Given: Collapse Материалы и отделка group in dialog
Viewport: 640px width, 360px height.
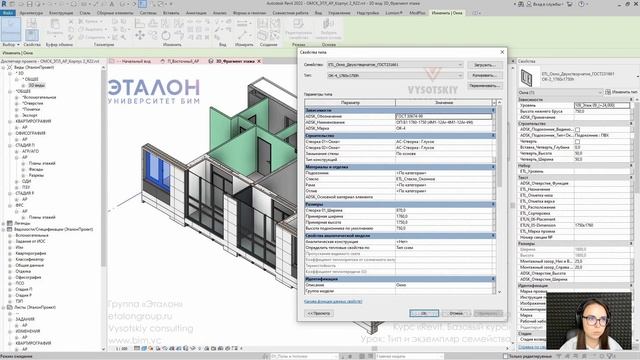Looking at the screenshot, I should (493, 167).
